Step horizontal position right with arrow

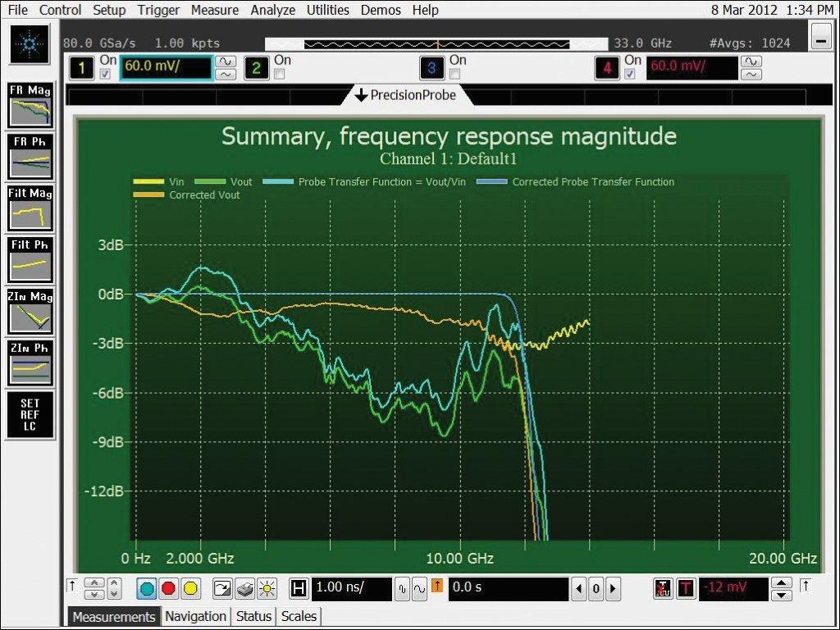point(612,588)
